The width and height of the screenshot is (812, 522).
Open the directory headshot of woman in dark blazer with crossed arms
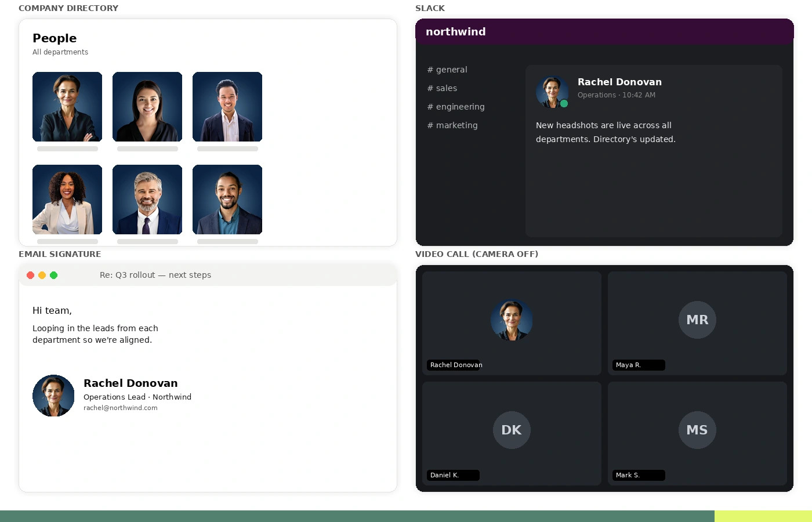click(x=67, y=107)
